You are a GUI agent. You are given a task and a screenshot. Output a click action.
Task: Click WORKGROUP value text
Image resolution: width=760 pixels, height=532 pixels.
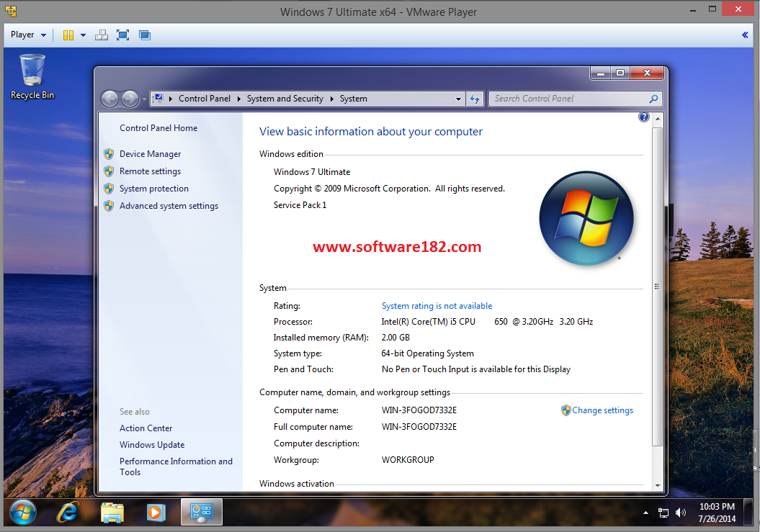tap(408, 460)
